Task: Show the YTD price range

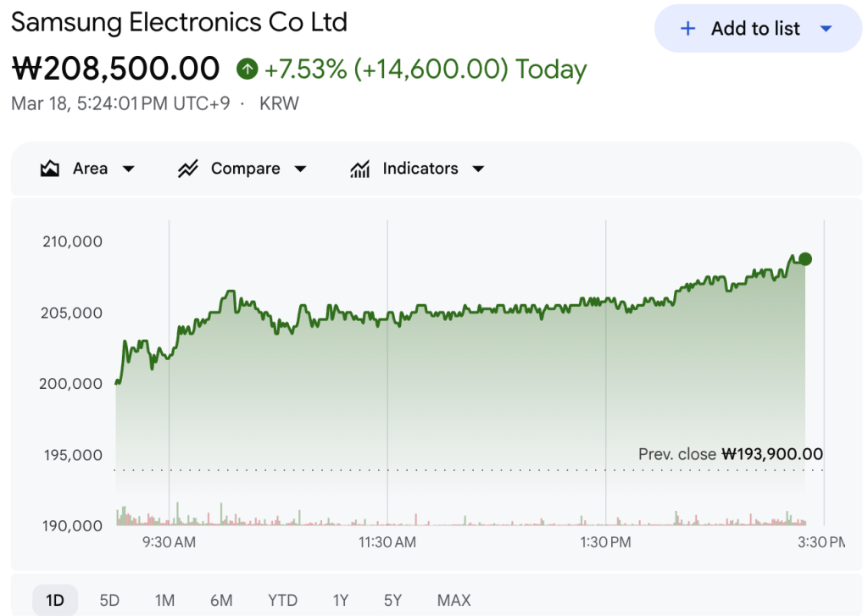Action: coord(282,601)
